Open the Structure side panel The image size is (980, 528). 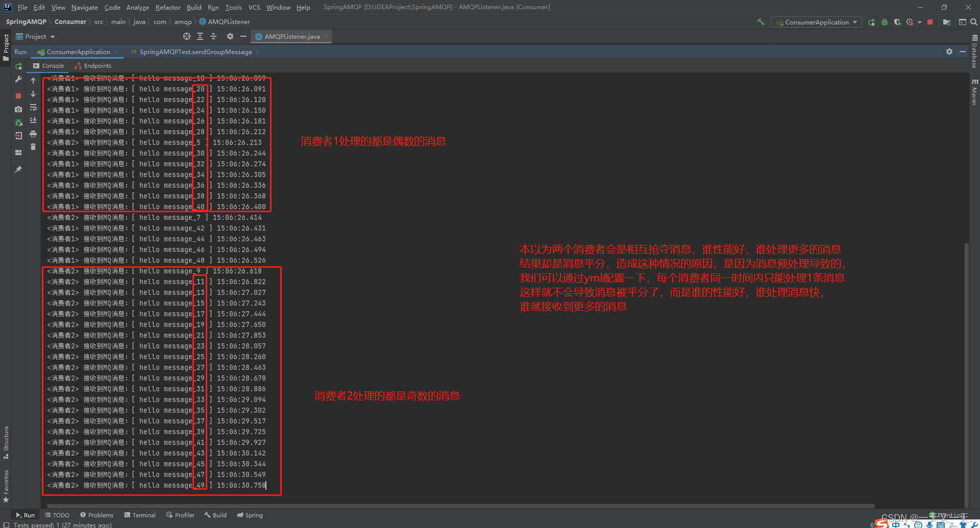pyautogui.click(x=6, y=442)
